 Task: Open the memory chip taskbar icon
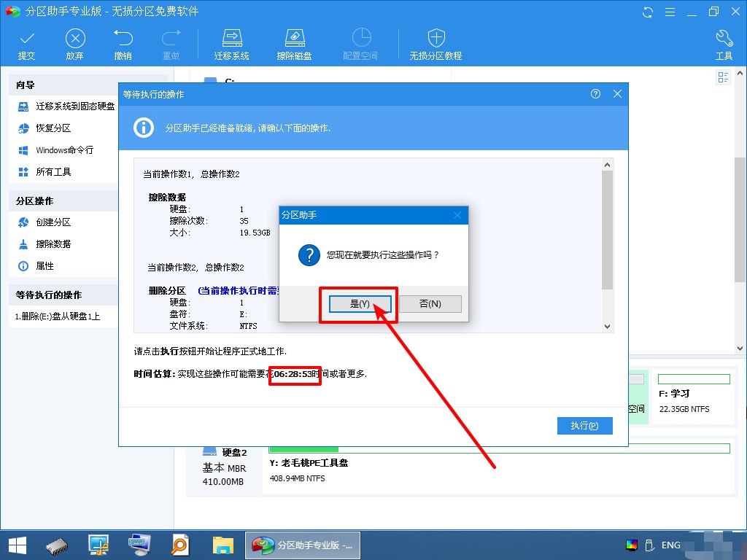(57, 545)
